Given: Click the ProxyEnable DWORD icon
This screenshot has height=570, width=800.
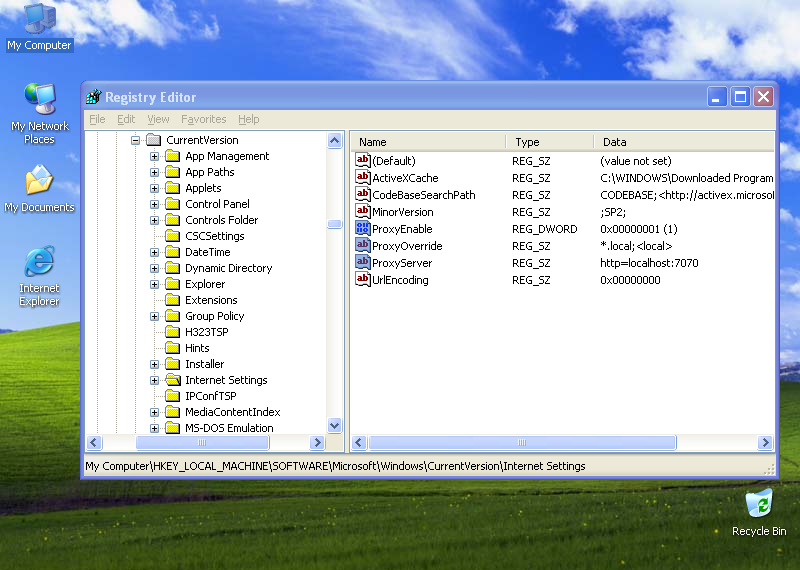Looking at the screenshot, I should click(363, 228).
